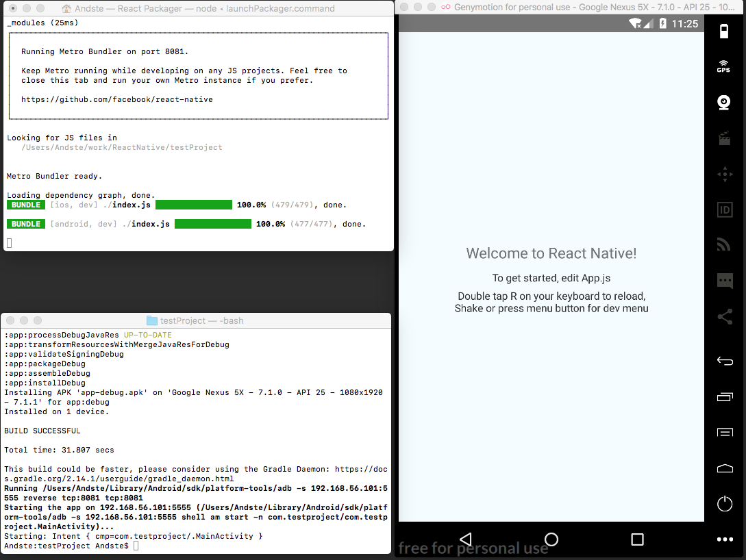This screenshot has height=560, width=746.
Task: Click the battery charging icon in Android status bar
Action: pos(662,23)
